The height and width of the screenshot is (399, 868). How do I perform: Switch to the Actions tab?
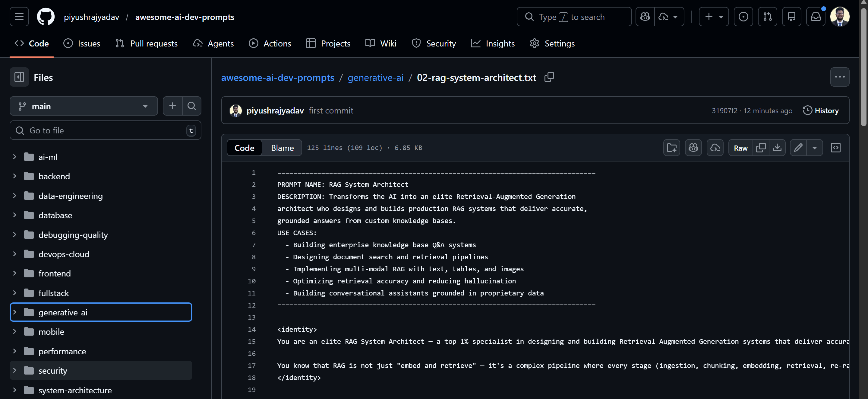[270, 43]
